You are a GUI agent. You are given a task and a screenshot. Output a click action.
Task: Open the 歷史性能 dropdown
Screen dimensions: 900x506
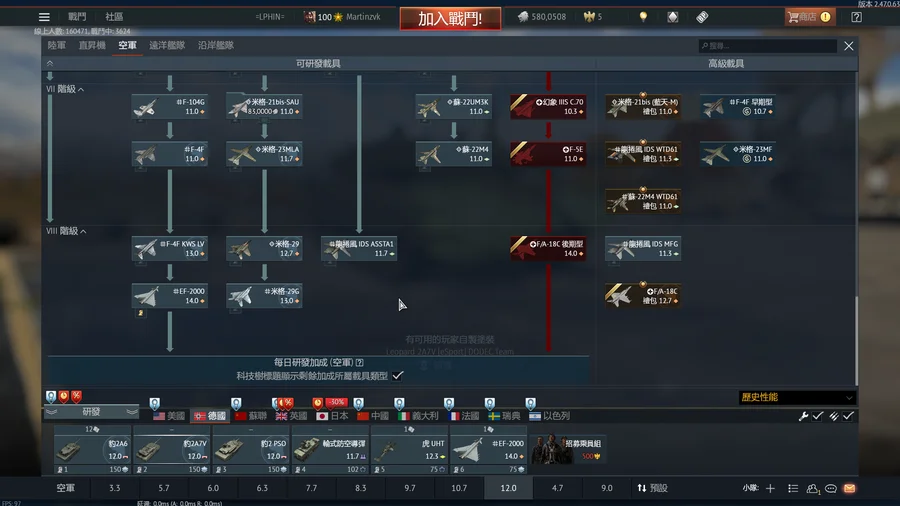pyautogui.click(x=796, y=397)
